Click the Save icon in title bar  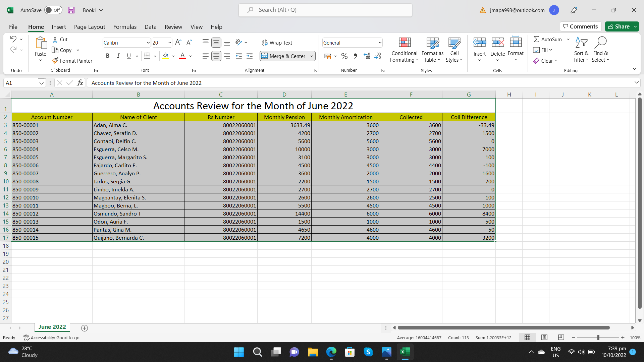pyautogui.click(x=71, y=10)
